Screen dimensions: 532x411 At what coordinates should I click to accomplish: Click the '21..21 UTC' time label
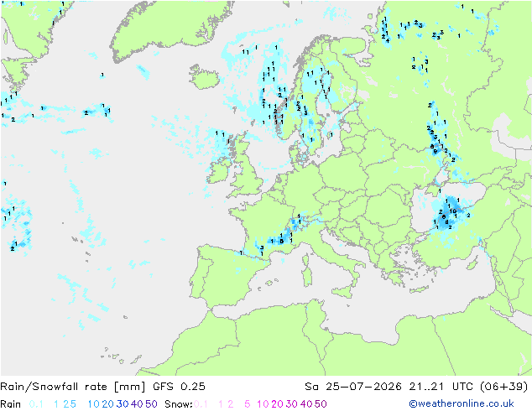point(441,387)
